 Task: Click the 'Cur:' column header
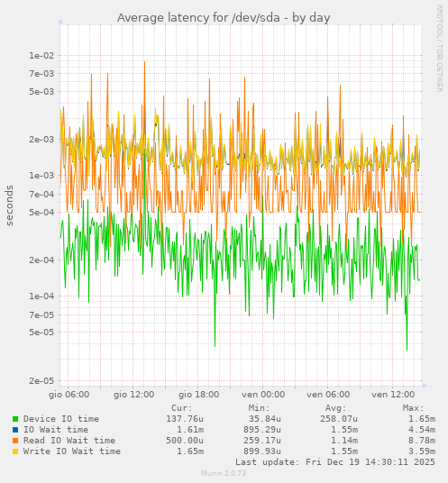182,408
